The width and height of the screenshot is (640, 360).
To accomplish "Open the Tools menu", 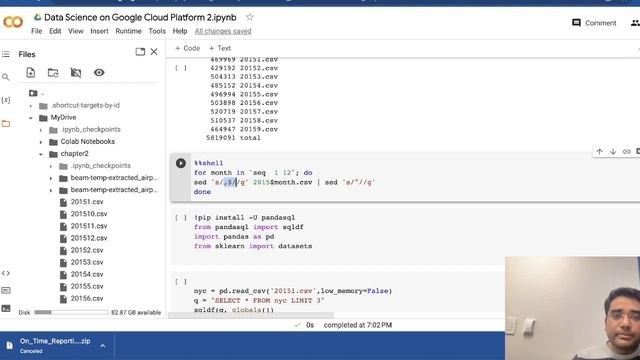I will 157,31.
